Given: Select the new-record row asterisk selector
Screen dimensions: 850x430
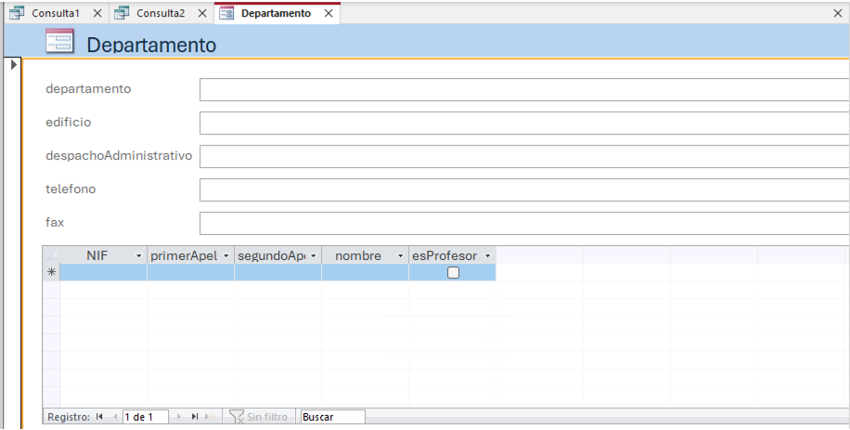Looking at the screenshot, I should point(51,272).
